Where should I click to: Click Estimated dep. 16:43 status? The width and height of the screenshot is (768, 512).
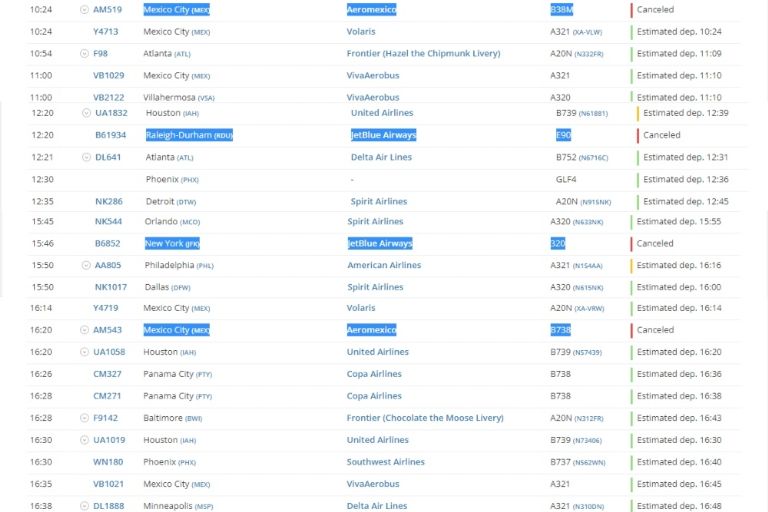tap(679, 418)
